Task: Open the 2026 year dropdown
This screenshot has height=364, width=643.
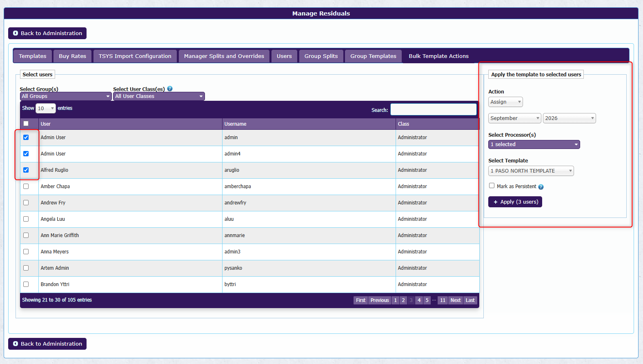Action: 569,118
